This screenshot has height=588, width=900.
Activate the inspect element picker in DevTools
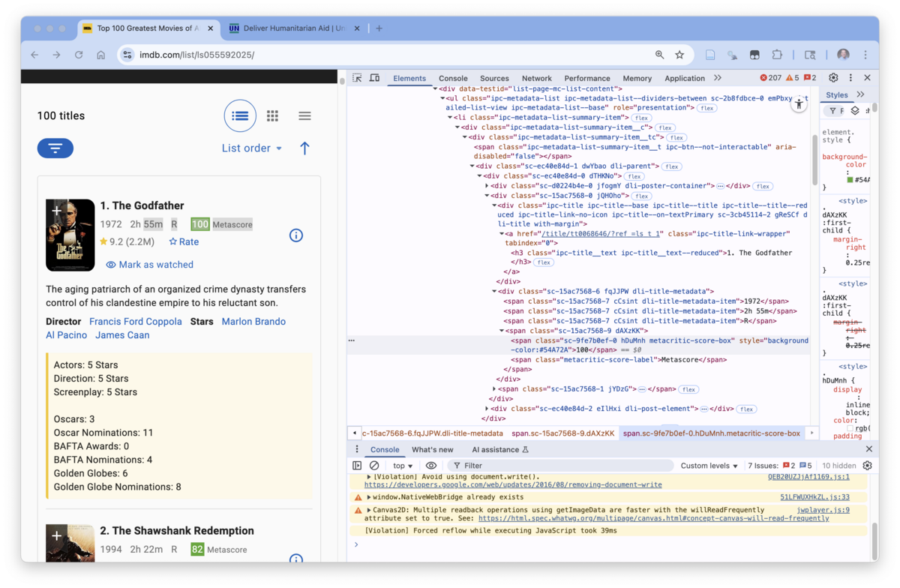tap(357, 78)
